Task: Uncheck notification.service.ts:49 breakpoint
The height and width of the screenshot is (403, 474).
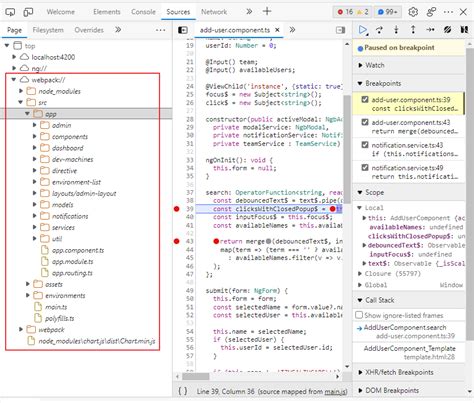Action: pos(365,168)
